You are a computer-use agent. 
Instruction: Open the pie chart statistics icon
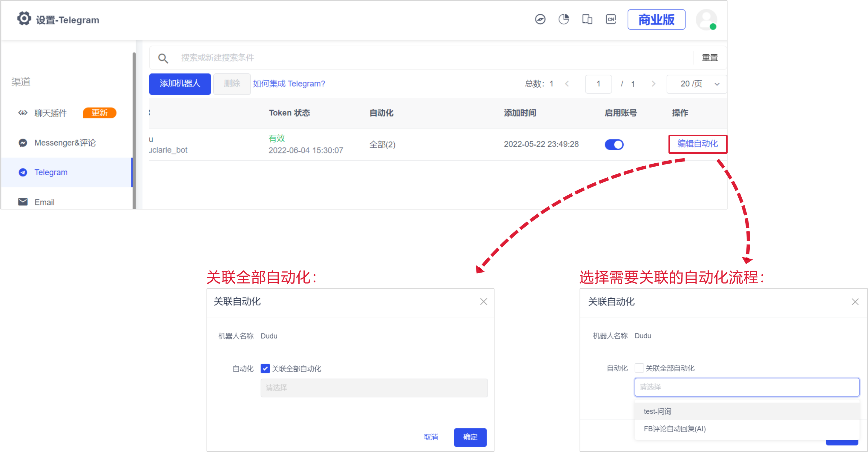tap(564, 19)
